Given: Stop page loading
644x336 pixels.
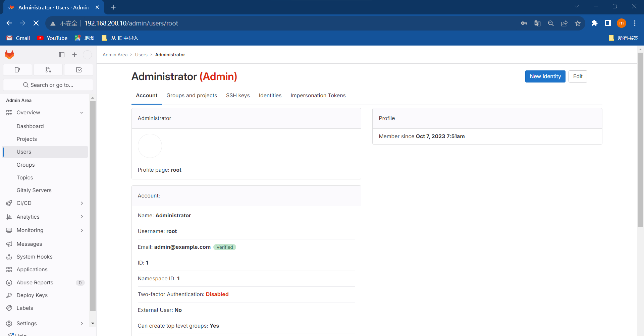Looking at the screenshot, I should point(36,23).
